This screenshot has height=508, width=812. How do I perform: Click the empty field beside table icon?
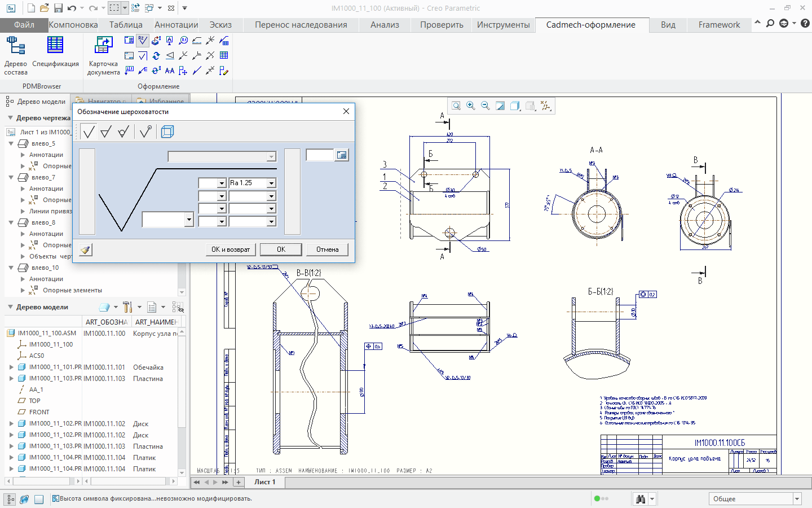pyautogui.click(x=320, y=155)
